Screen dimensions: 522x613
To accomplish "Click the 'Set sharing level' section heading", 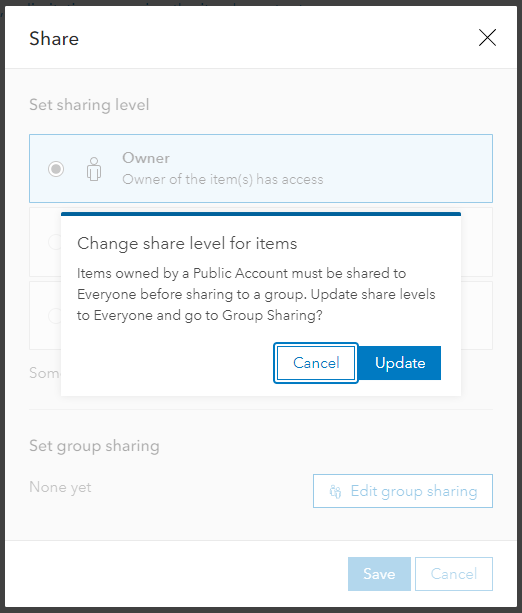I will (x=89, y=105).
